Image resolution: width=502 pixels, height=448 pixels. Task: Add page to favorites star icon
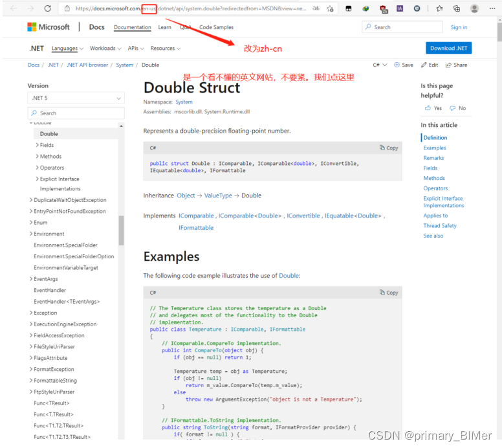(x=330, y=8)
